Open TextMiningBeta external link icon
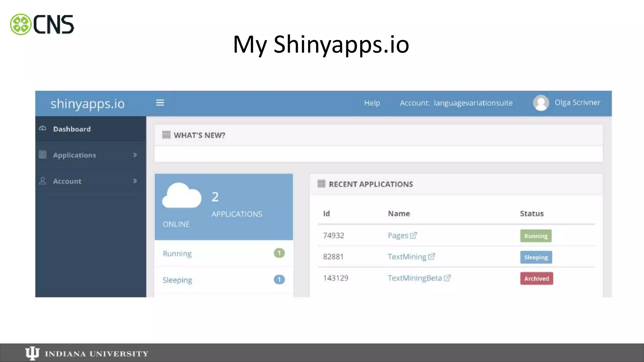 point(447,278)
